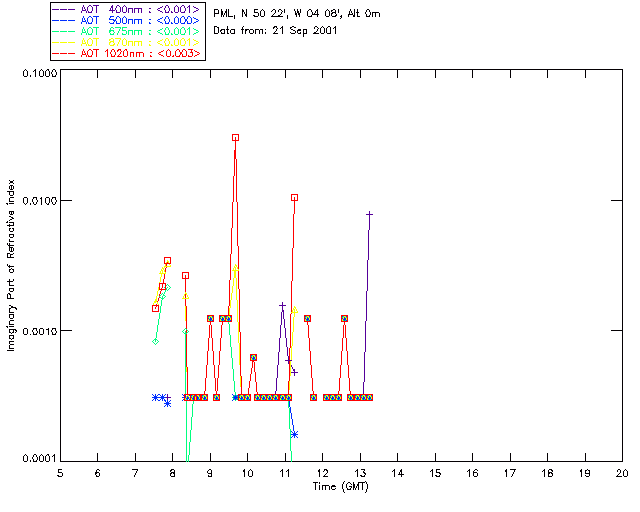Click the red square marker near 0.0100
Image resolution: width=640 pixels, height=512 pixels.
pyautogui.click(x=294, y=198)
